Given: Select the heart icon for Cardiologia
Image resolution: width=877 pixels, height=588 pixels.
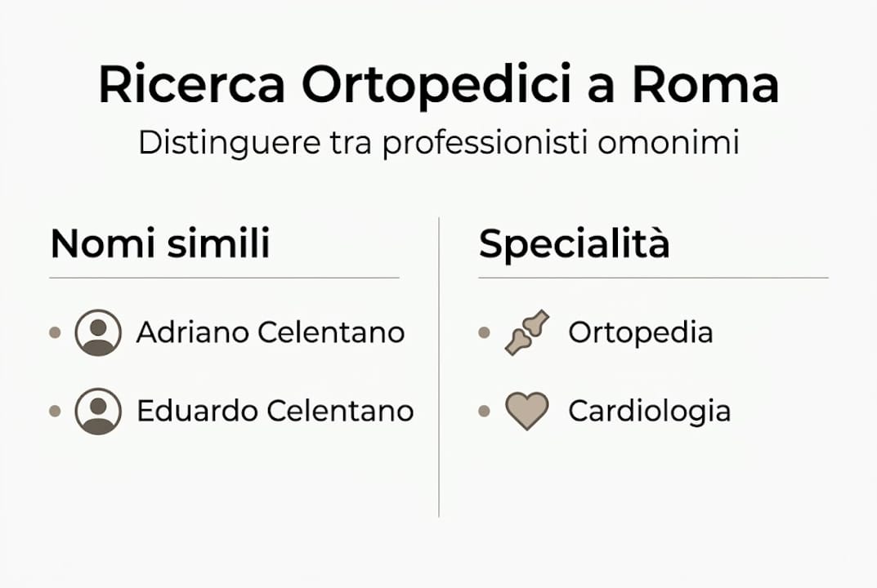Looking at the screenshot, I should [x=526, y=411].
